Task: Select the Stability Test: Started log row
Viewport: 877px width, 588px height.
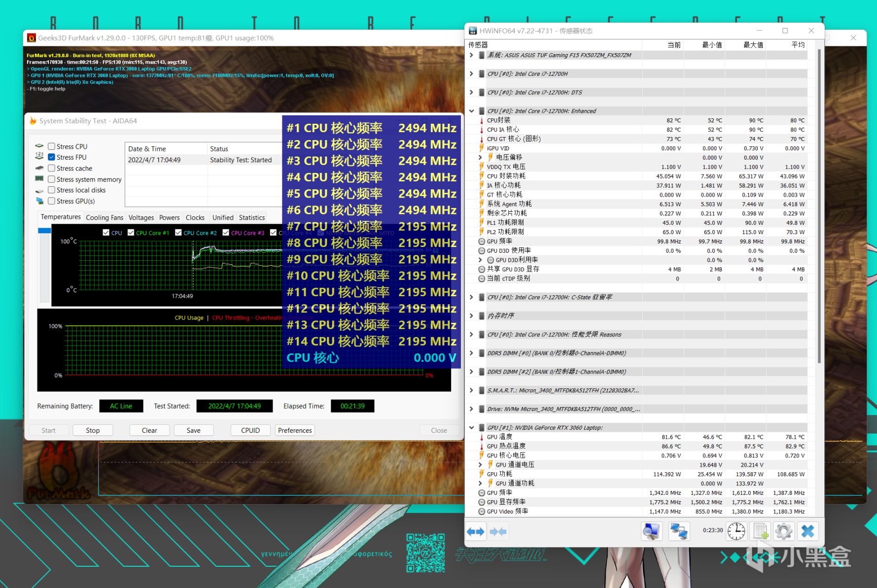Action: coord(204,160)
